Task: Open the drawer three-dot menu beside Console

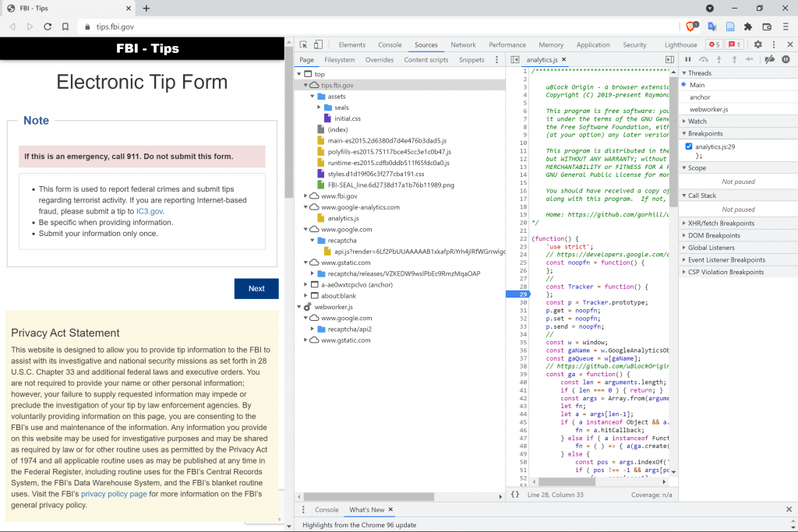Action: tap(303, 509)
